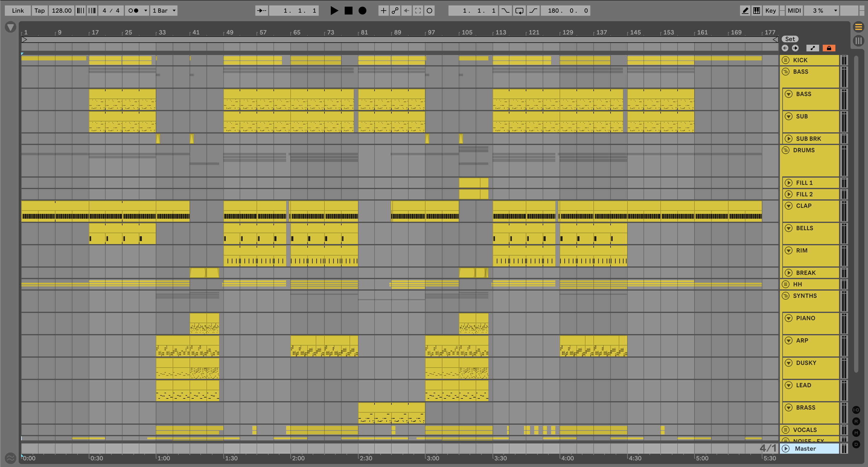Unfold the DRUMS group track

click(x=785, y=150)
